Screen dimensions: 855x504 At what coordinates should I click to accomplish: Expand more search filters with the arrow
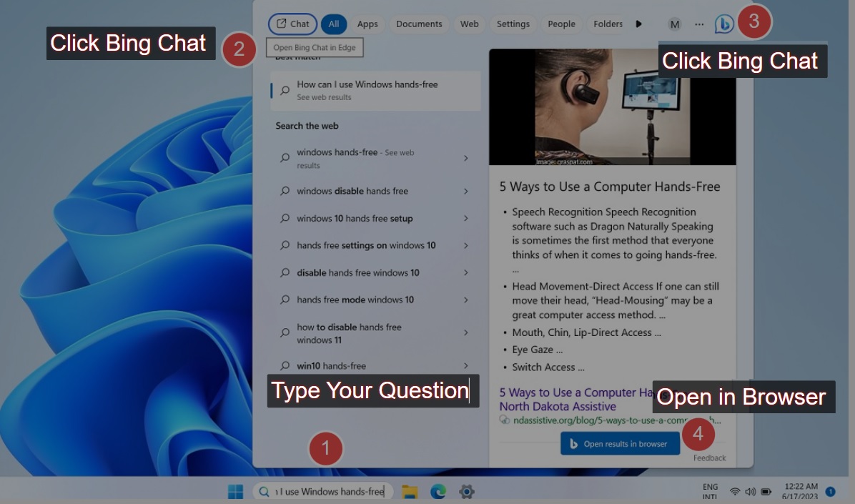coord(638,24)
